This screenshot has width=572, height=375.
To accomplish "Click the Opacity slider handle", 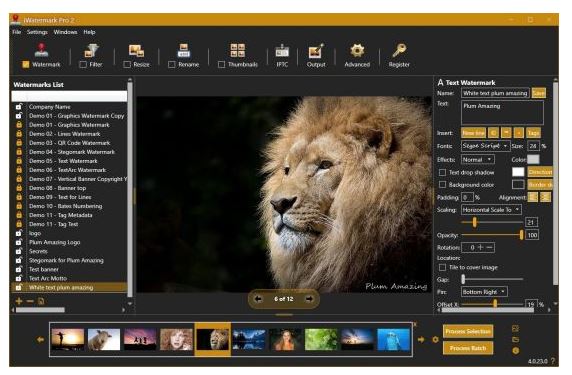I will [521, 235].
